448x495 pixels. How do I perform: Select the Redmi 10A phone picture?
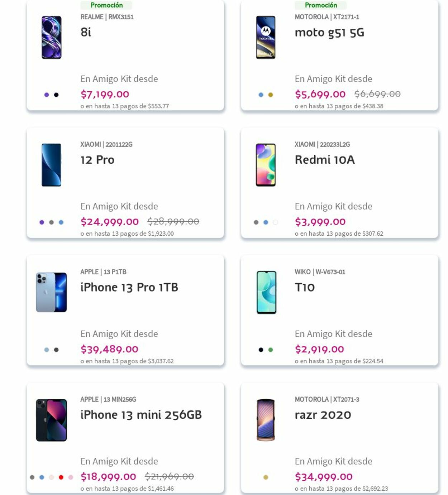(x=266, y=165)
